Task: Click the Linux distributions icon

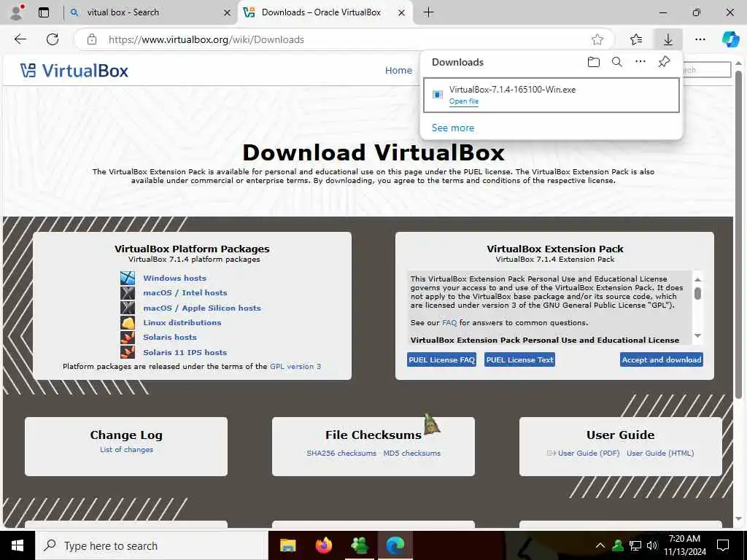Action: coord(128,322)
